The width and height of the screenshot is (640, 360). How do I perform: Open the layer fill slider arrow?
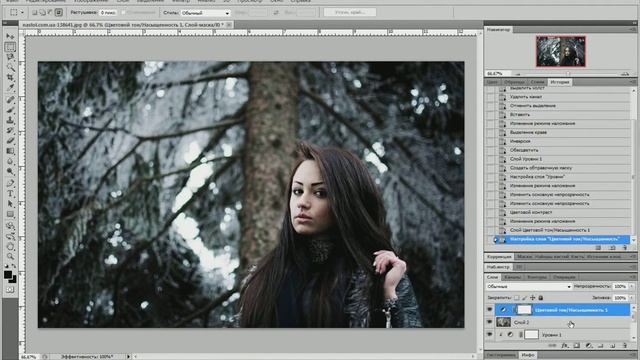pyautogui.click(x=631, y=298)
